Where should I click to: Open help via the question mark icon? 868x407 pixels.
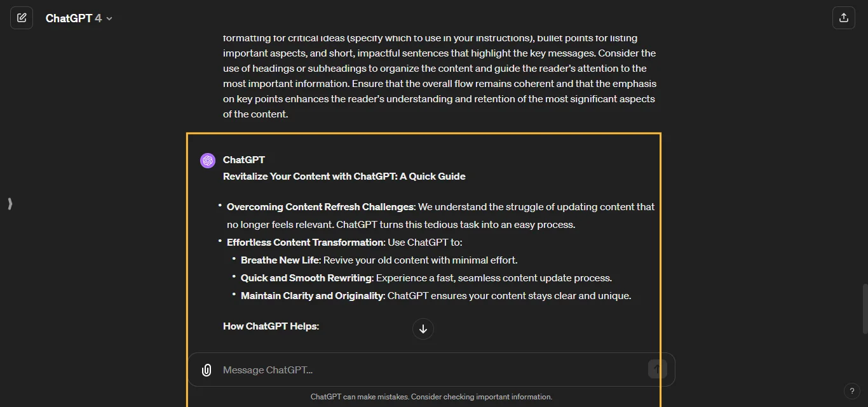(852, 390)
